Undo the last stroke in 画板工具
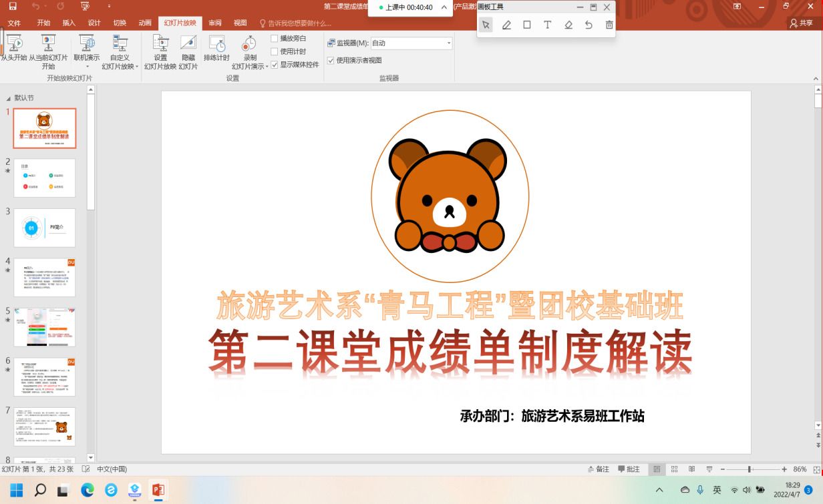The height and width of the screenshot is (504, 823). [589, 25]
